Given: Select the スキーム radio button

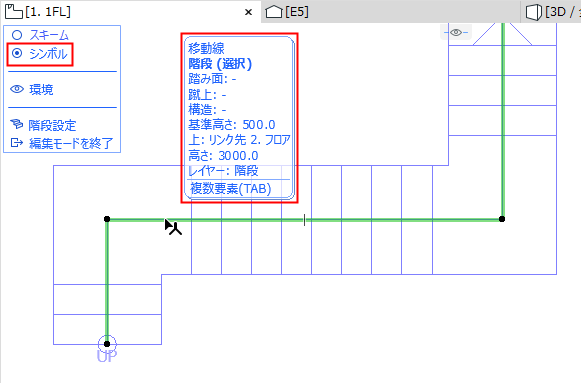Looking at the screenshot, I should point(17,35).
